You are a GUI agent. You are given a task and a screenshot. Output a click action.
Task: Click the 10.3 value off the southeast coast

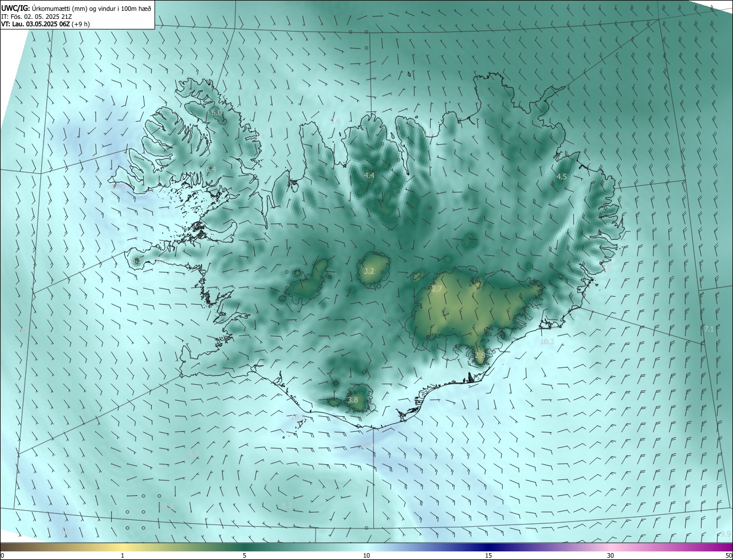[x=547, y=341]
